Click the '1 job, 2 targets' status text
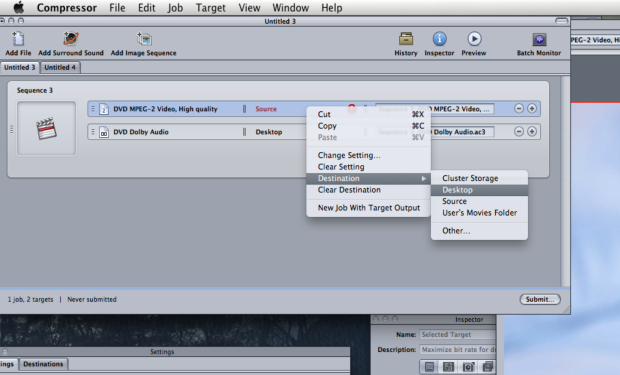 30,299
